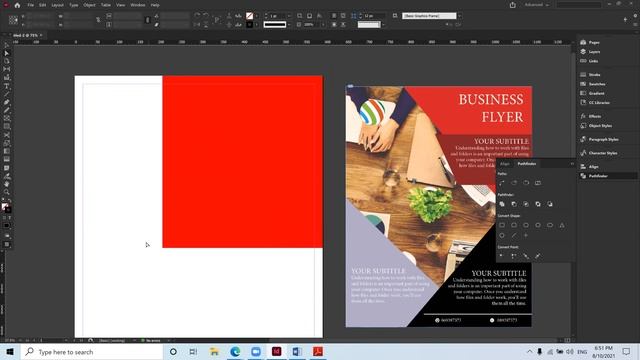Click the Windows search box
The width and height of the screenshot is (640, 360).
coord(92,352)
